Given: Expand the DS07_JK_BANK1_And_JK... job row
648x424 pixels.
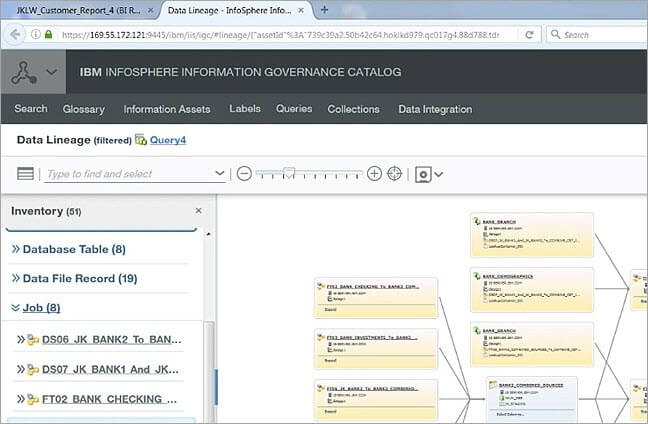Looking at the screenshot, I should click(x=21, y=369).
